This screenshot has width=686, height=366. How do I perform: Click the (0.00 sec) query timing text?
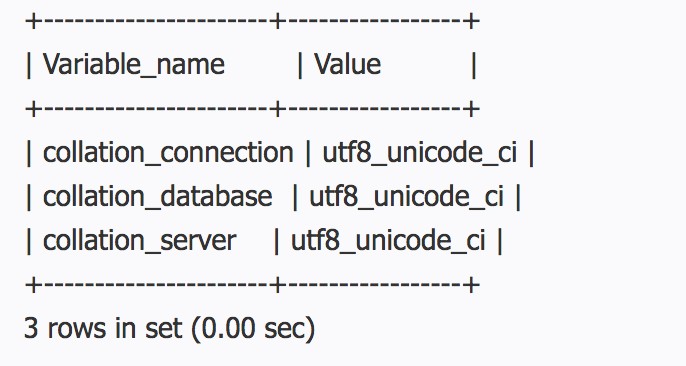point(253,328)
